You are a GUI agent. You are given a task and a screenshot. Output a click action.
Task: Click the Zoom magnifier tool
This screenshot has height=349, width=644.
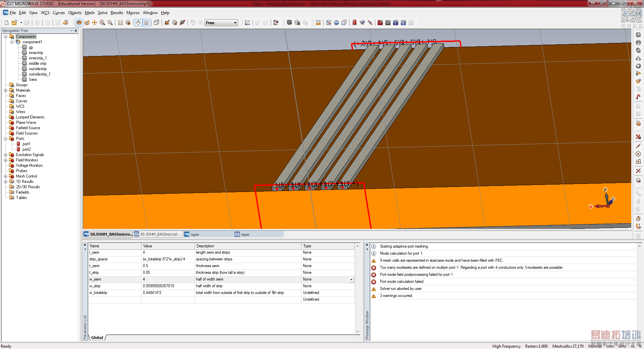[x=102, y=22]
